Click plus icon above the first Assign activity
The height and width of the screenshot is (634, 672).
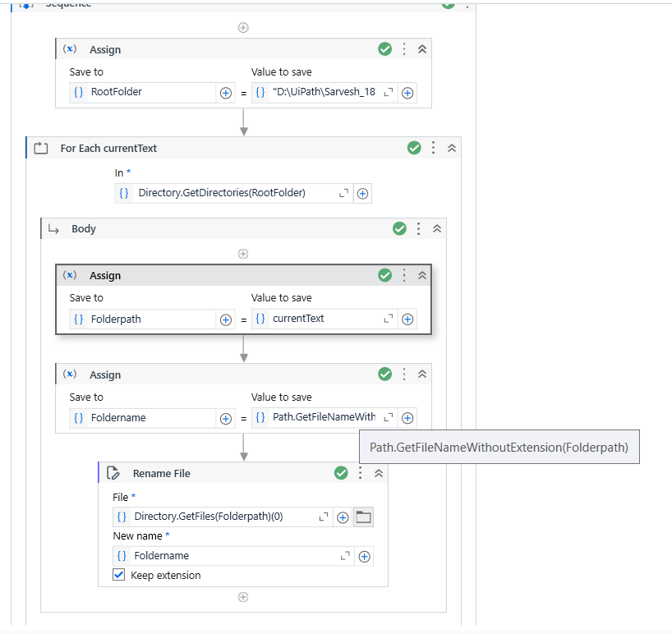[x=243, y=27]
